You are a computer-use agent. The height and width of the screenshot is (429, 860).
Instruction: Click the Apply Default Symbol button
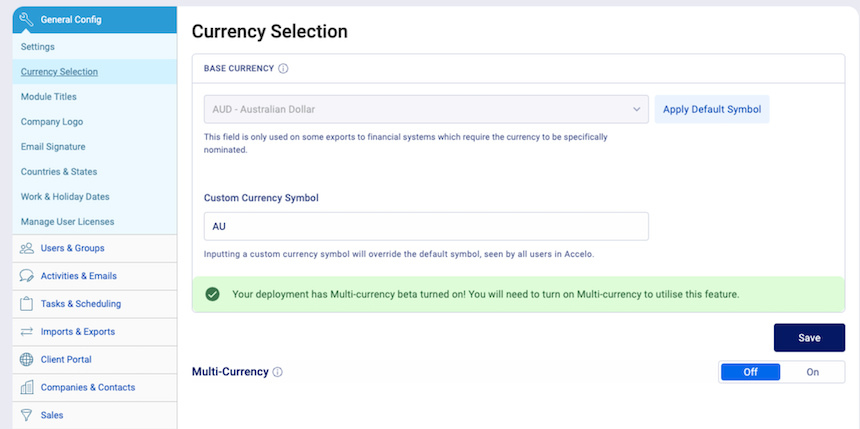tap(712, 109)
